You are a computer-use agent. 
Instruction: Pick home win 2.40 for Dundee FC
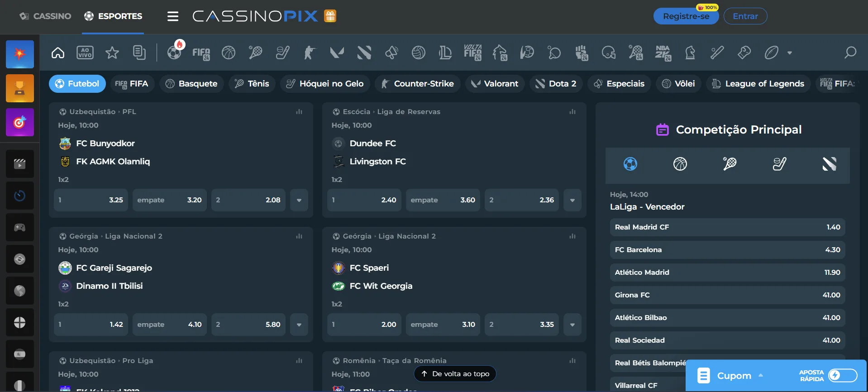(x=364, y=200)
